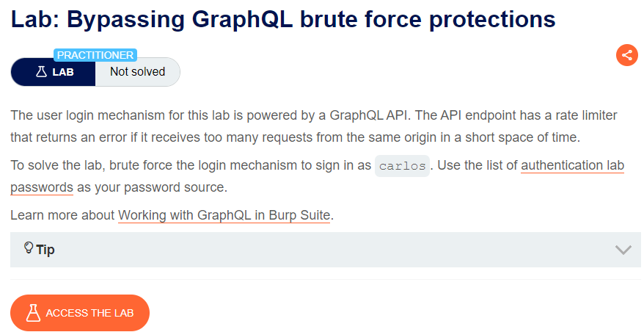Click the carlos username code text

pos(402,165)
